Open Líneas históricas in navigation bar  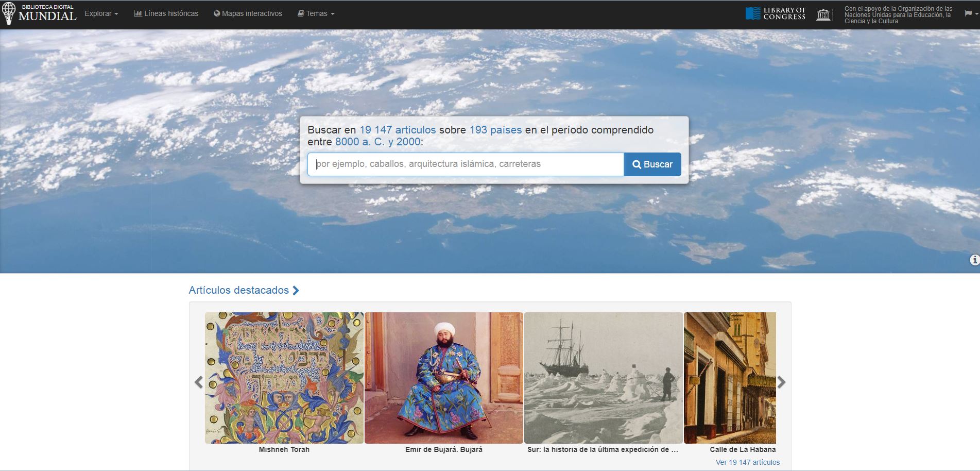point(166,14)
